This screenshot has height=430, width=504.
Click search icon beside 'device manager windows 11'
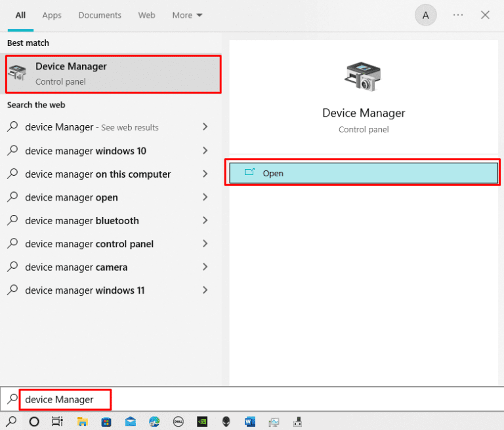[x=12, y=290]
